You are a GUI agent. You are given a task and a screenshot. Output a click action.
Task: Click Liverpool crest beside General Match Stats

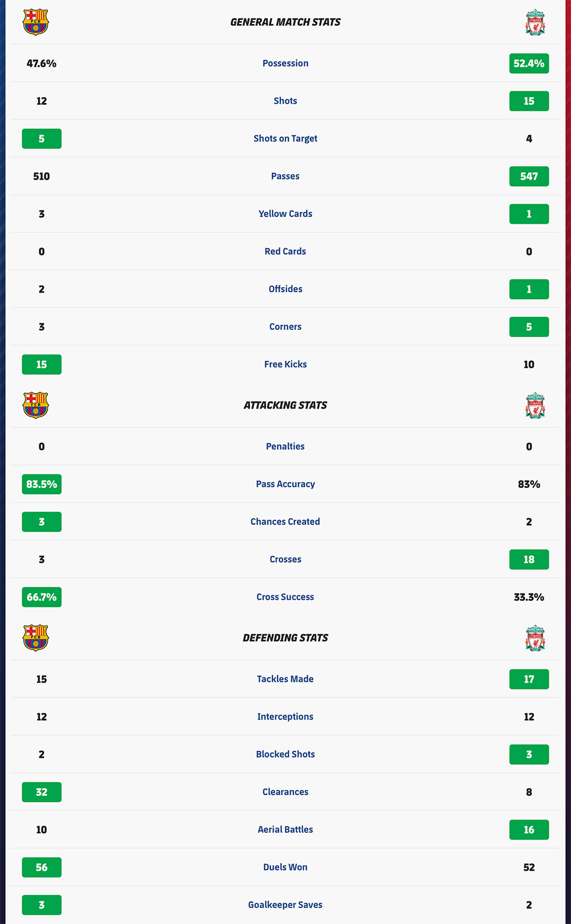coord(535,22)
